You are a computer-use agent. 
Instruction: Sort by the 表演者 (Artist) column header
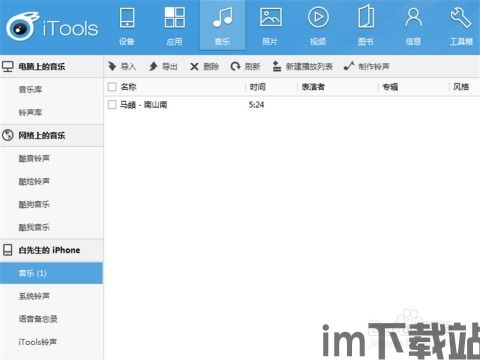(313, 87)
